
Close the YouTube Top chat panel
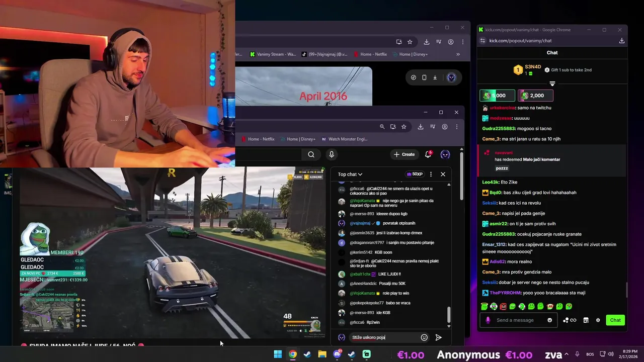click(x=443, y=174)
